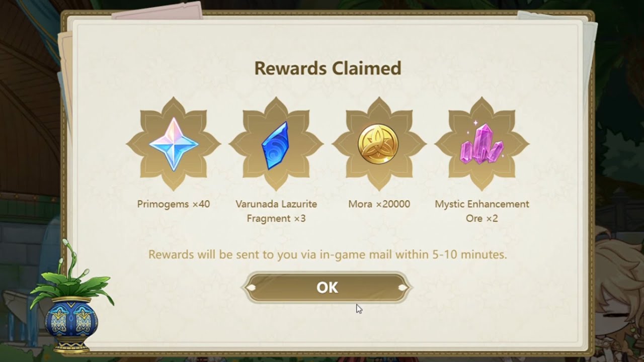Click the "Mora ×20000" label
Image resolution: width=644 pixels, height=362 pixels.
coord(379,204)
